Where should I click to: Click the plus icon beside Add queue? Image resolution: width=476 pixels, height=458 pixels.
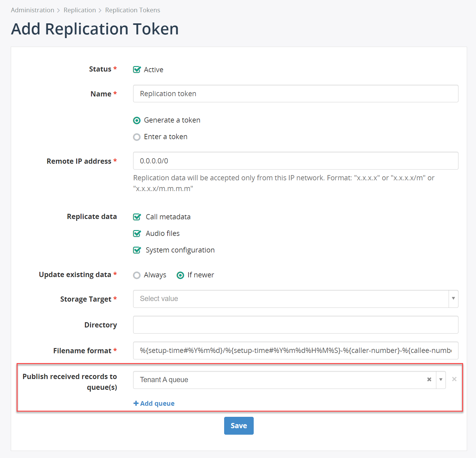[136, 403]
